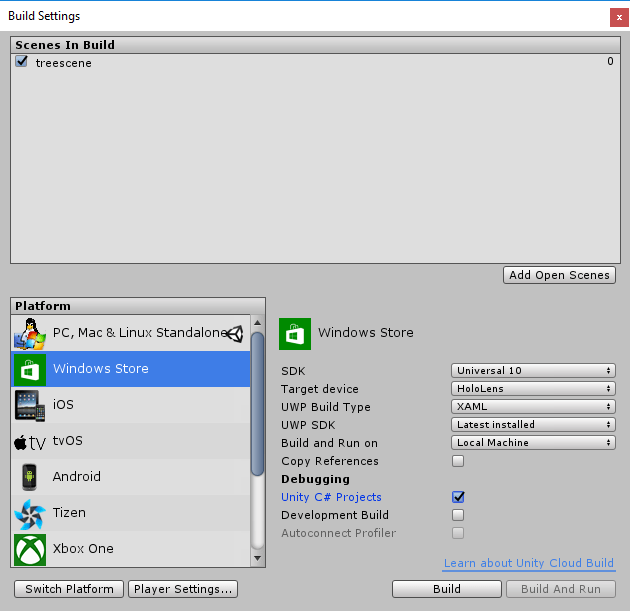Close the Build Settings window
The height and width of the screenshot is (611, 630).
[x=619, y=18]
